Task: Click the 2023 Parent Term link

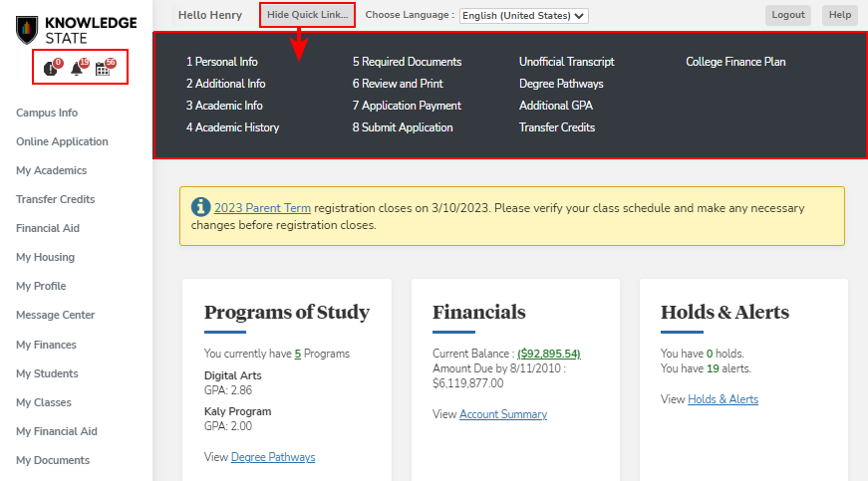Action: coord(262,208)
